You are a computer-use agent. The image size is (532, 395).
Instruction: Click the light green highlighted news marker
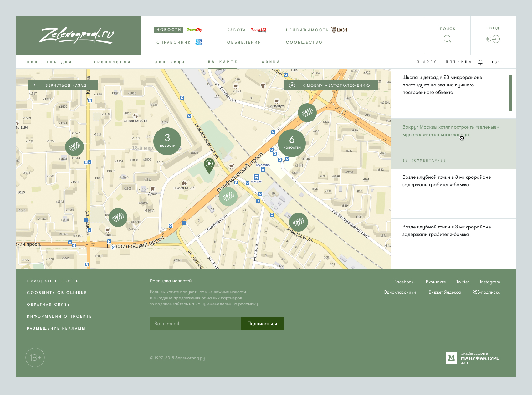[x=228, y=197]
